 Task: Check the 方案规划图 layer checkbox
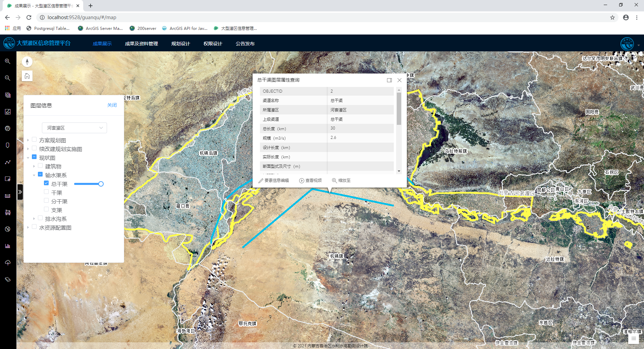point(34,139)
